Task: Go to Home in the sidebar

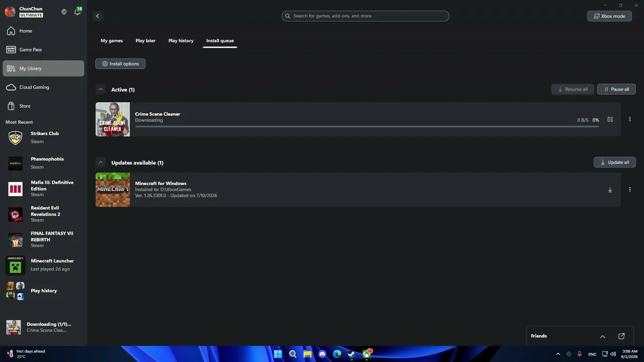Action: (43, 31)
